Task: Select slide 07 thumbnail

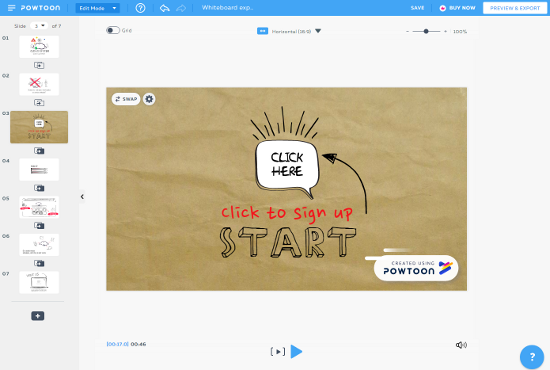Action: (39, 282)
